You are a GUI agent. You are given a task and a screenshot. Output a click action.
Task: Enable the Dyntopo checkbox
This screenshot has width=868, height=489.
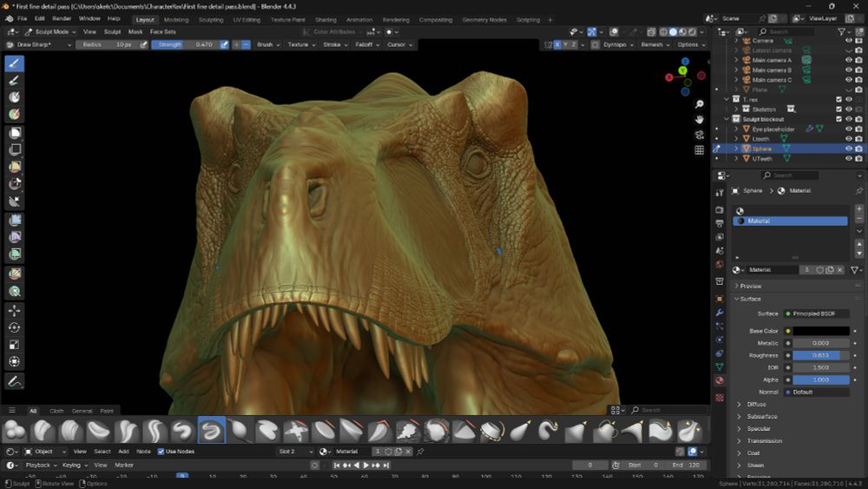pyautogui.click(x=595, y=44)
